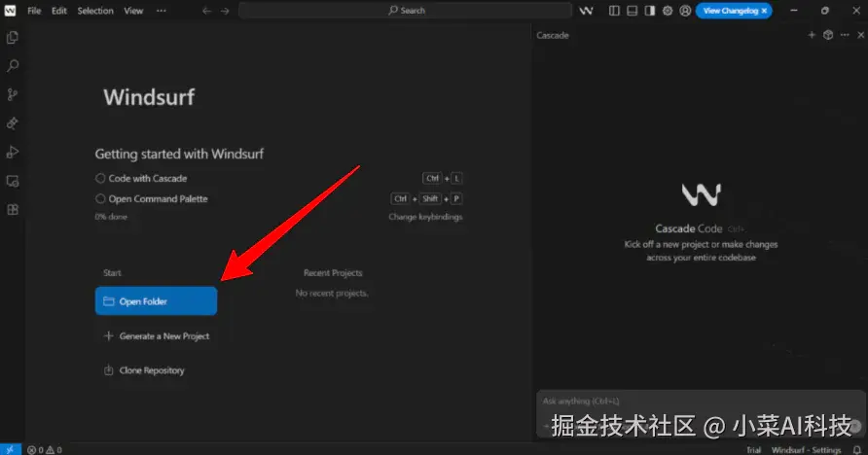This screenshot has width=868, height=455.
Task: Toggle the primary sidebar layout icon
Action: click(614, 11)
